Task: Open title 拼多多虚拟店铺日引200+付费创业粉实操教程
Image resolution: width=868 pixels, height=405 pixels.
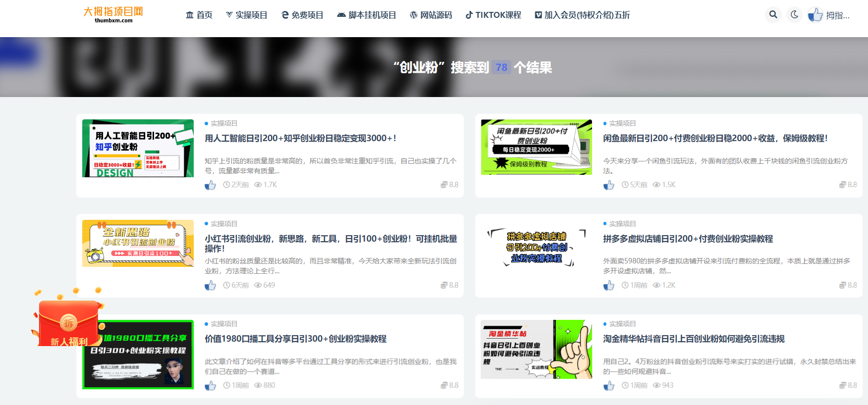Action: coord(688,239)
